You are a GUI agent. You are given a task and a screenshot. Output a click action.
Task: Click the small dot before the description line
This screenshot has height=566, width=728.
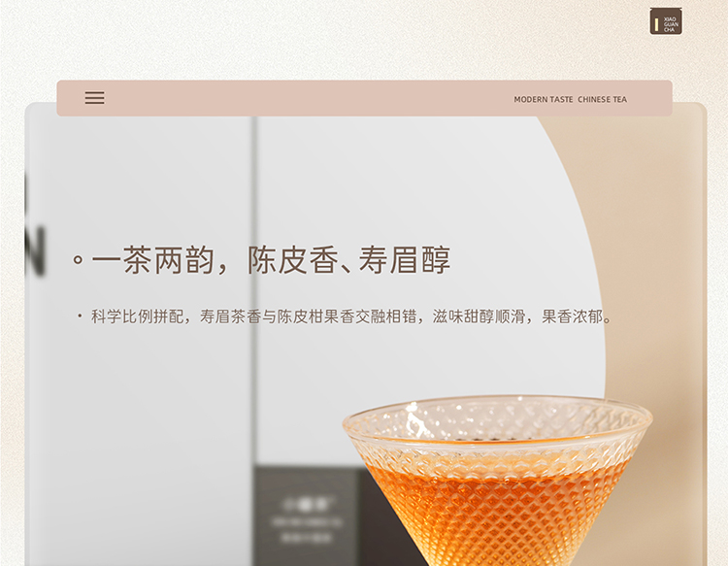pyautogui.click(x=80, y=316)
